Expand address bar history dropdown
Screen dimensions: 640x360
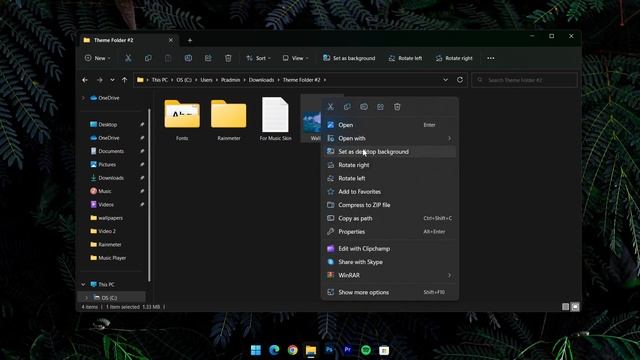(x=445, y=80)
